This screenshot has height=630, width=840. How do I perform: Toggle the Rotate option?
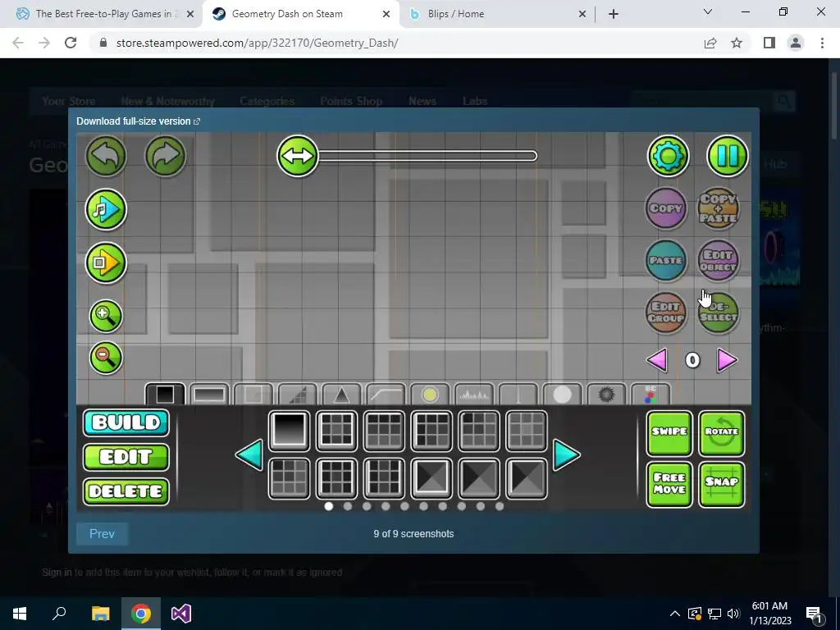click(722, 433)
